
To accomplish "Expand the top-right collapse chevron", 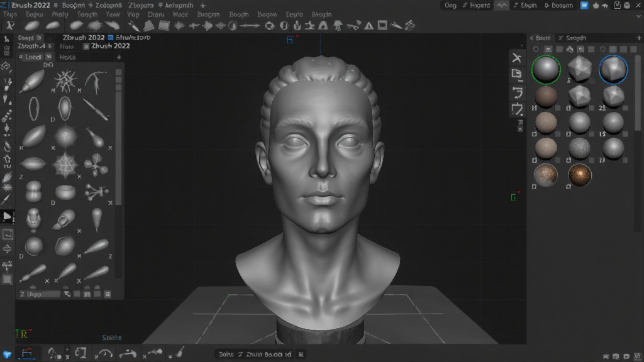I will (x=639, y=17).
